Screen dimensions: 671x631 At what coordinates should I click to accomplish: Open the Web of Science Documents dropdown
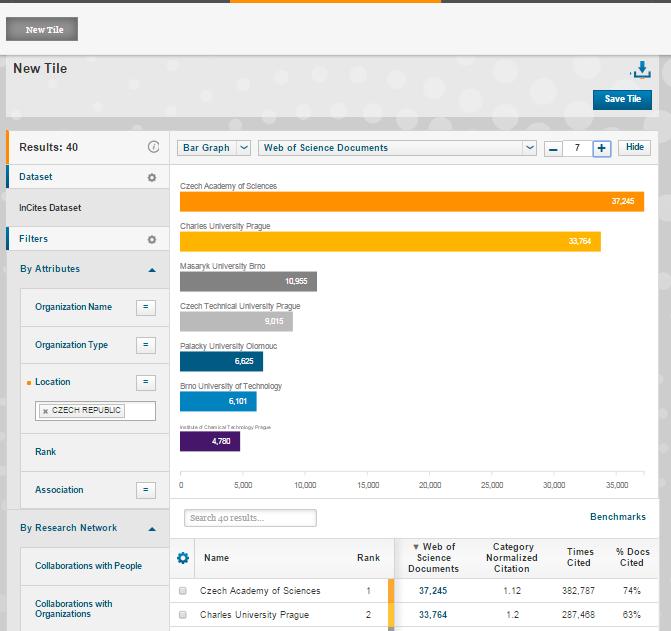[397, 148]
